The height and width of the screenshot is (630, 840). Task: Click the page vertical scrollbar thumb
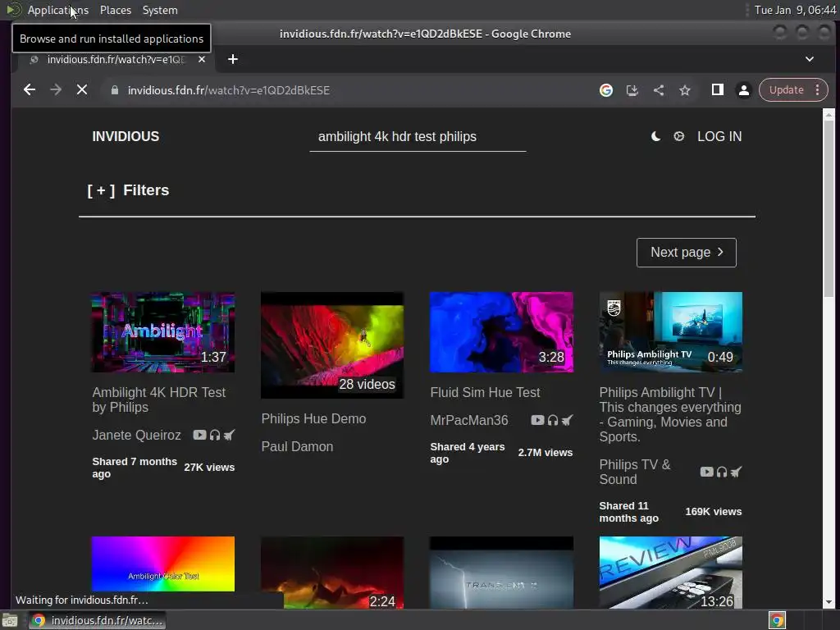pos(829,209)
